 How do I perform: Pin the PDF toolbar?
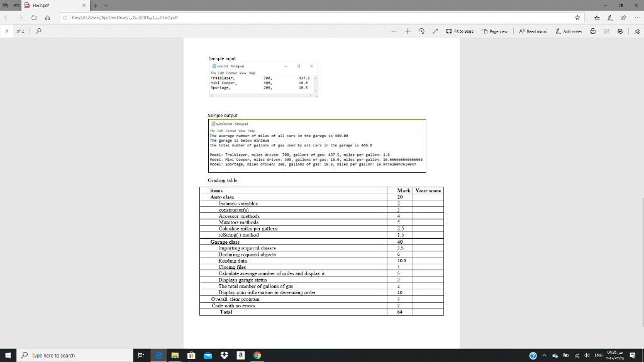637,31
